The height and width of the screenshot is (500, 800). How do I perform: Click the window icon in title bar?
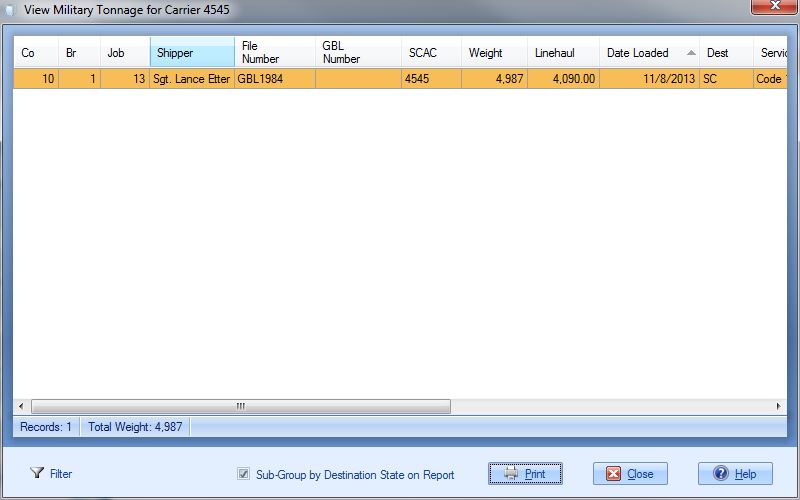(11, 11)
